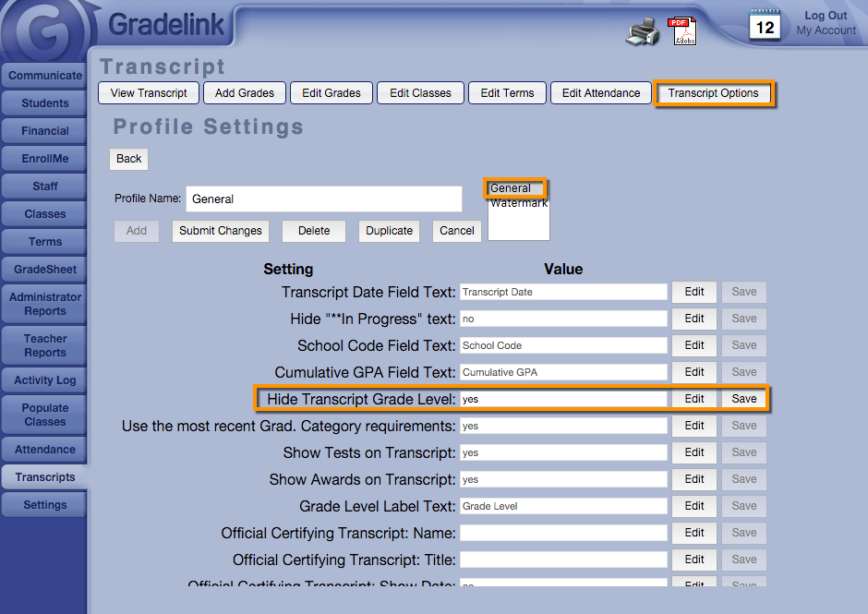Viewport: 868px width, 614px height.
Task: Open the Transcript Options tab
Action: point(713,93)
